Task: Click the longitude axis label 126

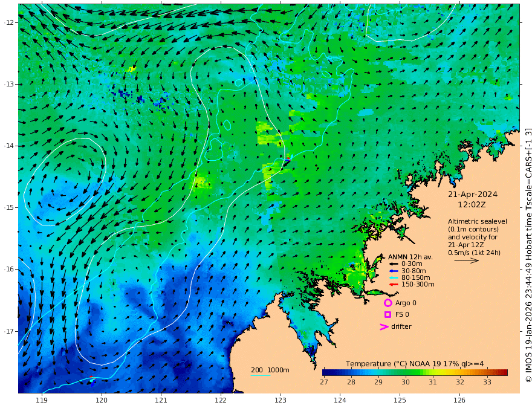Action: pyautogui.click(x=459, y=401)
